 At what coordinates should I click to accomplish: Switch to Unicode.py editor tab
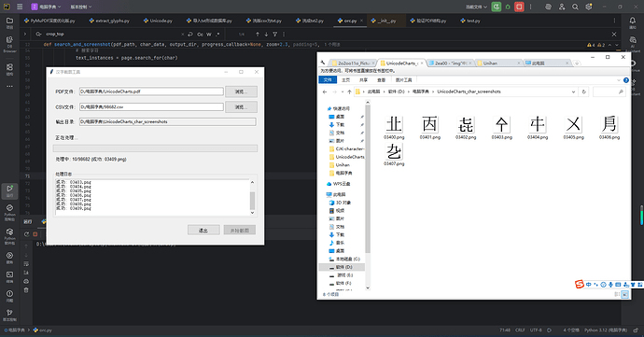tap(158, 21)
